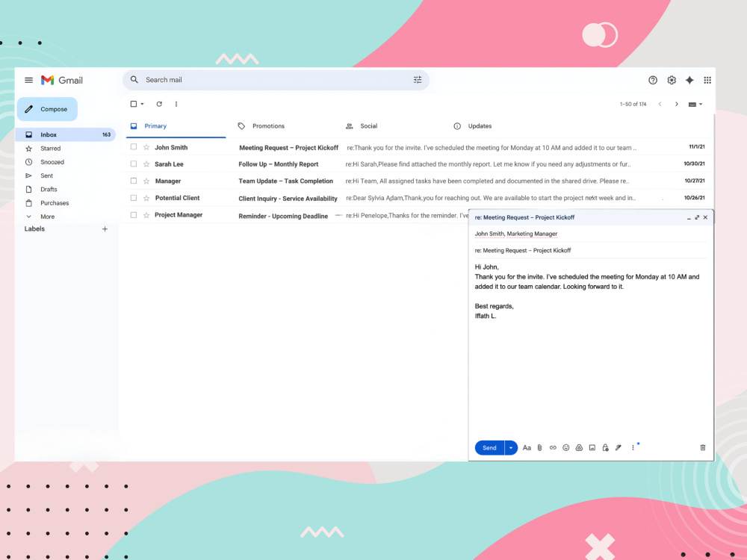Attach files with the paperclip icon

540,447
